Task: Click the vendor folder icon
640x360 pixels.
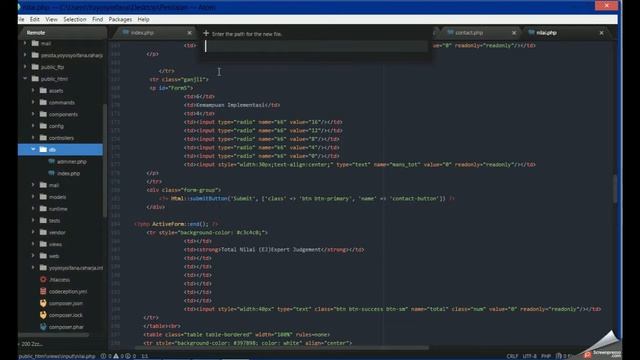Action: tap(43, 232)
